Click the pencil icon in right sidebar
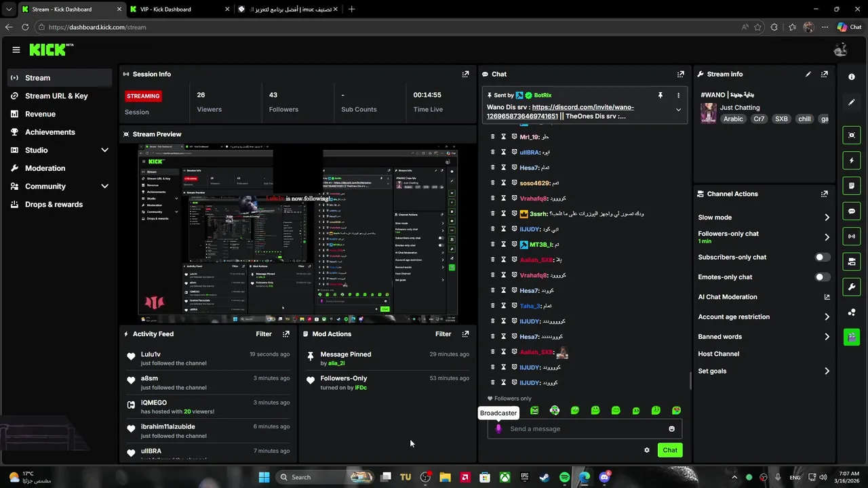 tap(852, 102)
